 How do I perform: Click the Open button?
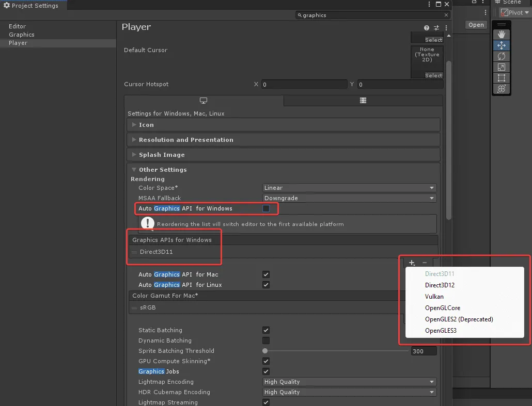click(476, 25)
